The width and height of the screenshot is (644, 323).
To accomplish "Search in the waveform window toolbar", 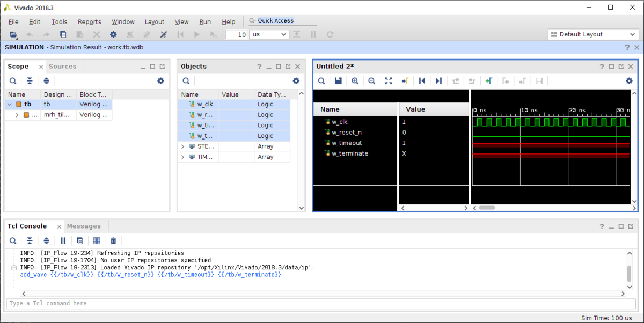I will [321, 81].
